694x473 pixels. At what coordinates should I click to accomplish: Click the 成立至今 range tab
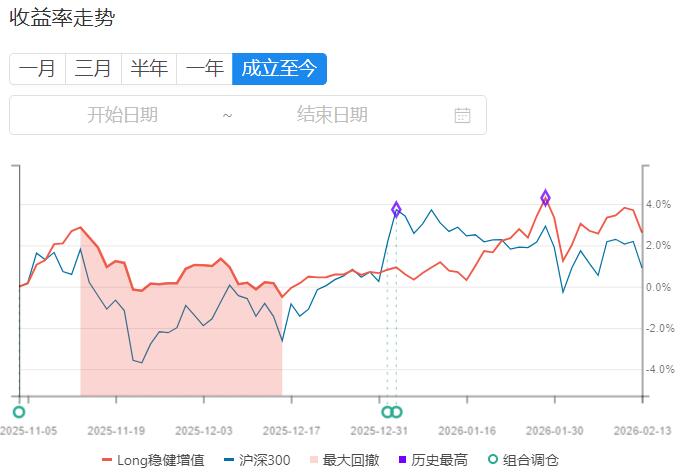279,69
